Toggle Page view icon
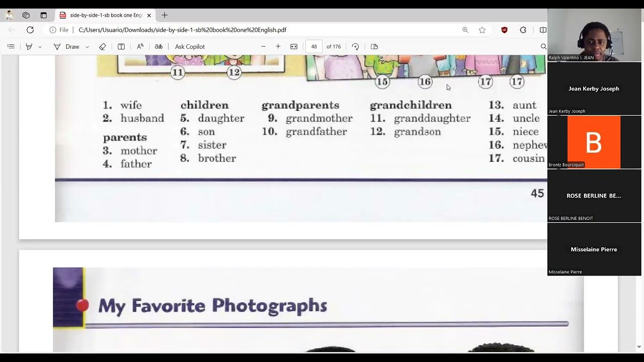The height and width of the screenshot is (362, 644). tap(374, 46)
